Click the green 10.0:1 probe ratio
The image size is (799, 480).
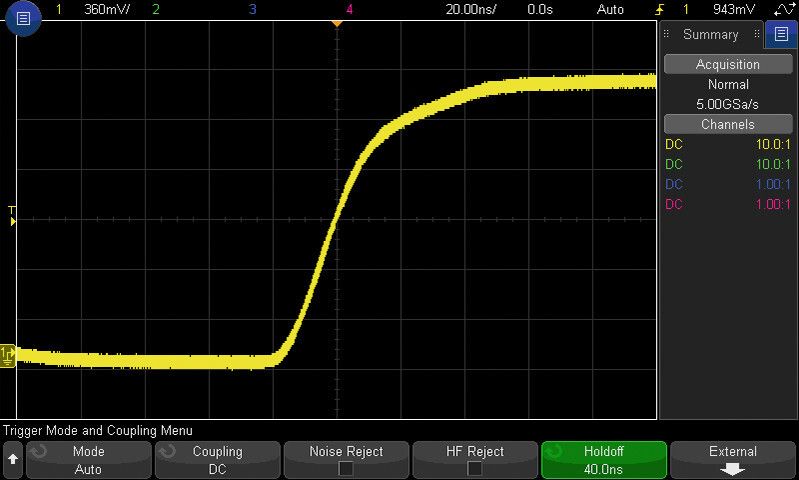coord(773,164)
